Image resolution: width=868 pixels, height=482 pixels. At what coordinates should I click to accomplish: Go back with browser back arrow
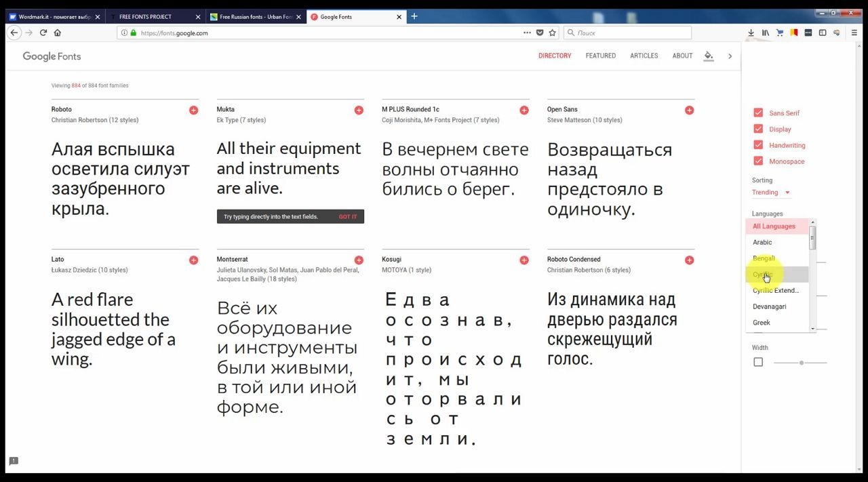tap(14, 33)
